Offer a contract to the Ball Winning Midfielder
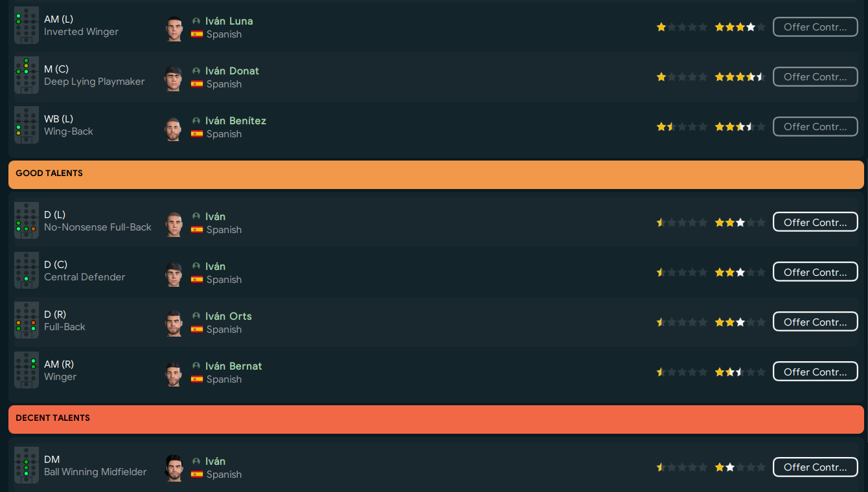 coord(815,467)
